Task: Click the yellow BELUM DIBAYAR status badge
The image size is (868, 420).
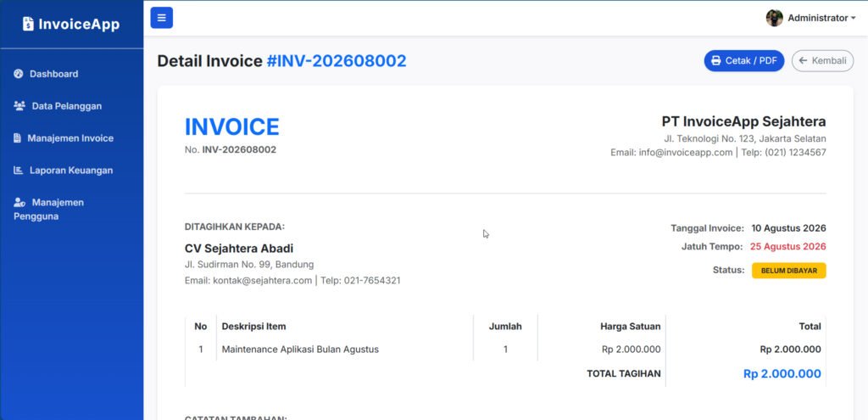Action: pos(789,271)
